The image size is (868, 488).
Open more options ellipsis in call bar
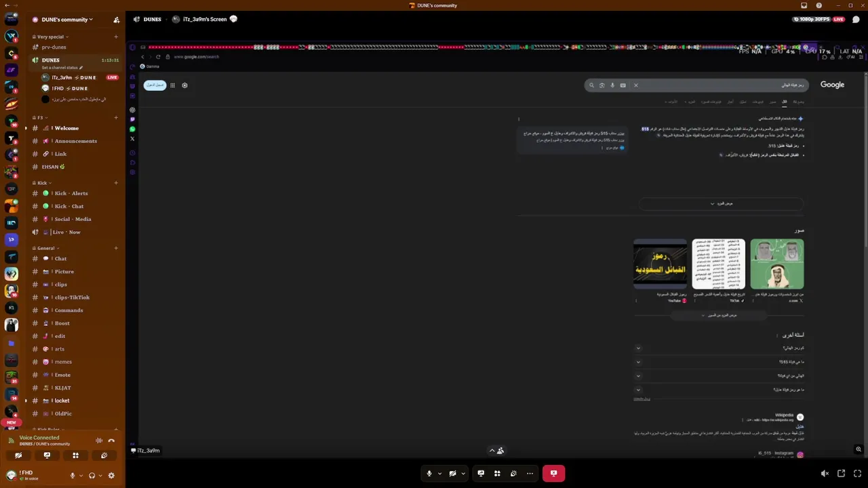click(530, 473)
